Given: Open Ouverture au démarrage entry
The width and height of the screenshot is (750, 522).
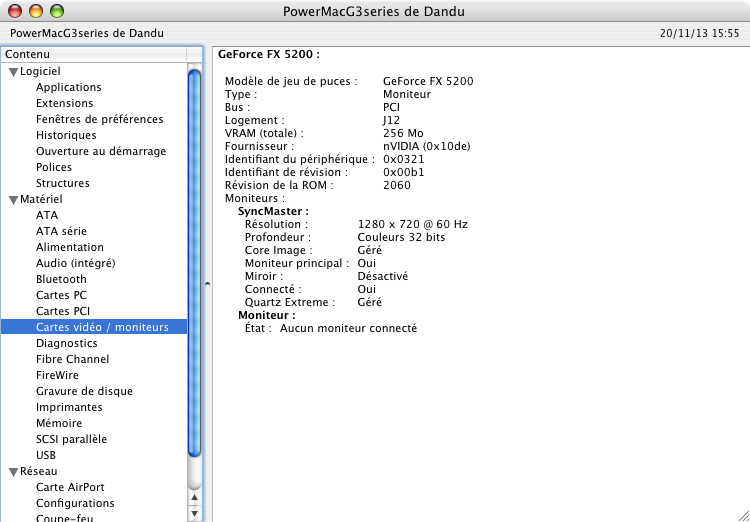Looking at the screenshot, I should pyautogui.click(x=101, y=151).
